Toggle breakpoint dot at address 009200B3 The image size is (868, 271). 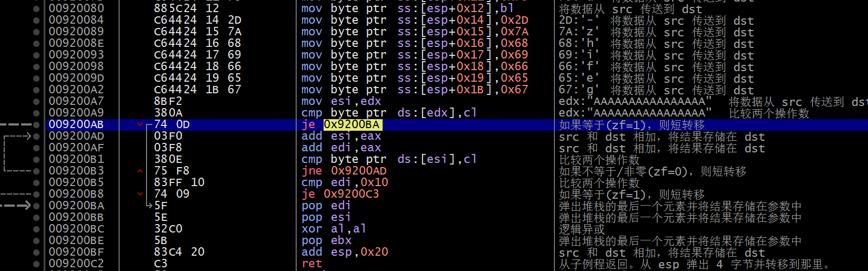[36, 171]
